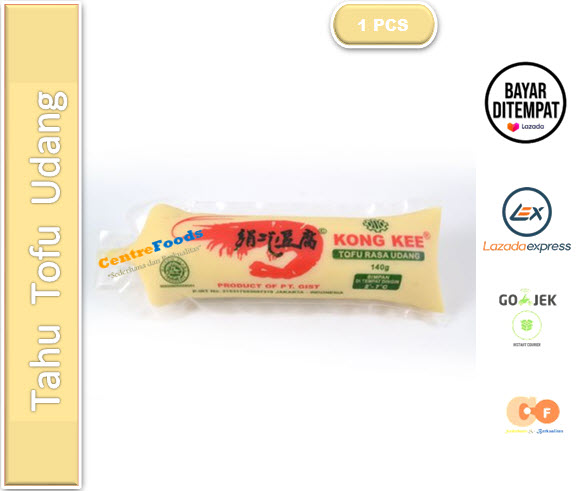Click the Bayar Ditempat circular badge
The image size is (577, 491).
[x=525, y=102]
